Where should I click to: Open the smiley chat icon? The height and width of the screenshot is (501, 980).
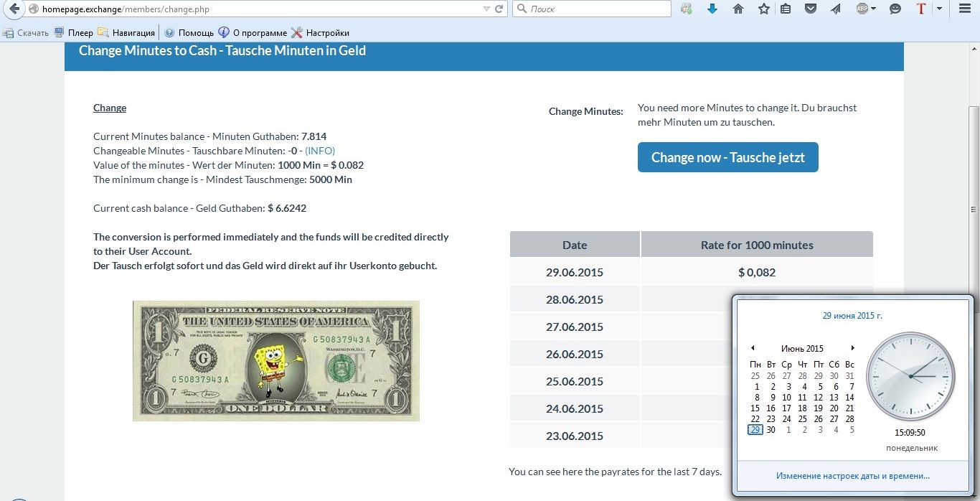click(895, 9)
